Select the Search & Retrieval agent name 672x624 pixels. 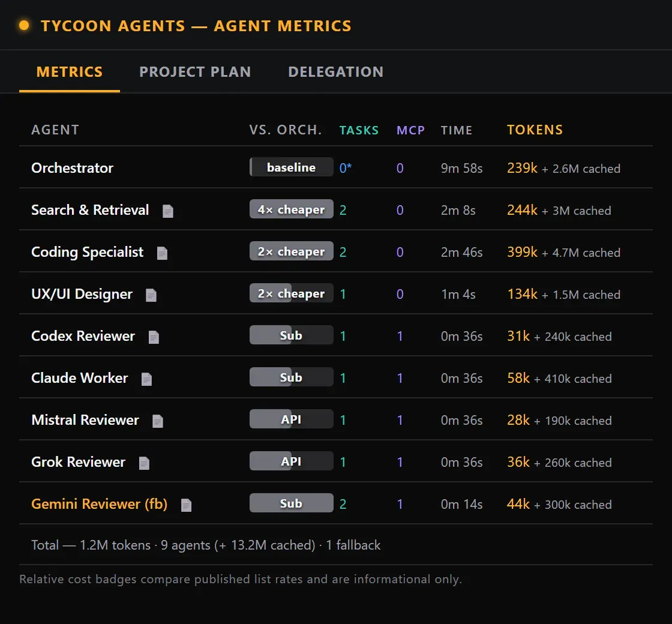coord(90,209)
